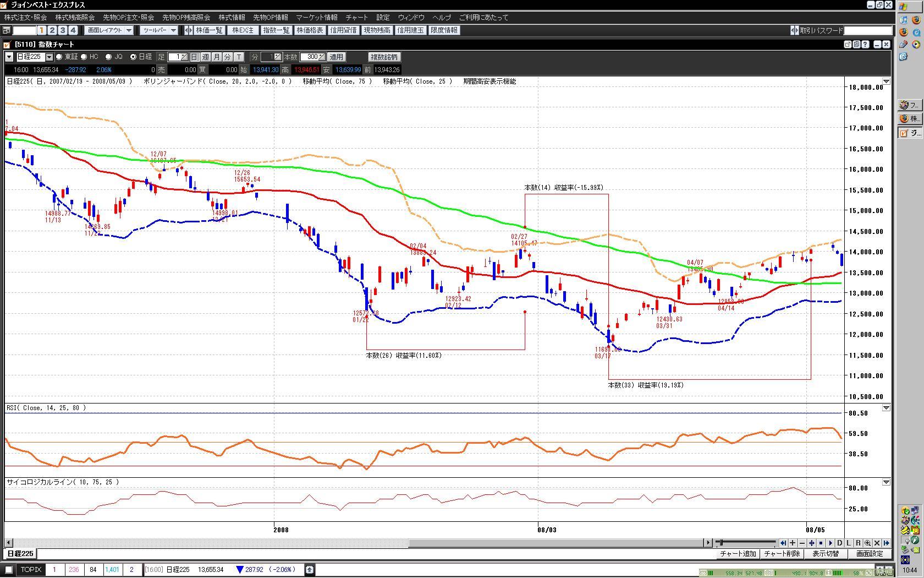This screenshot has height=578, width=924.
Task: Click the チャート追加 button
Action: pos(738,554)
